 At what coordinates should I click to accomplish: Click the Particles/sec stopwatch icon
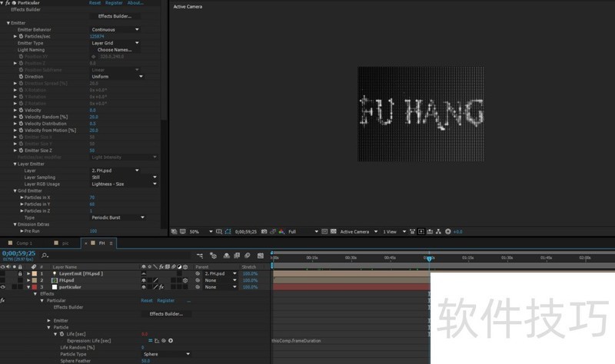click(x=21, y=36)
